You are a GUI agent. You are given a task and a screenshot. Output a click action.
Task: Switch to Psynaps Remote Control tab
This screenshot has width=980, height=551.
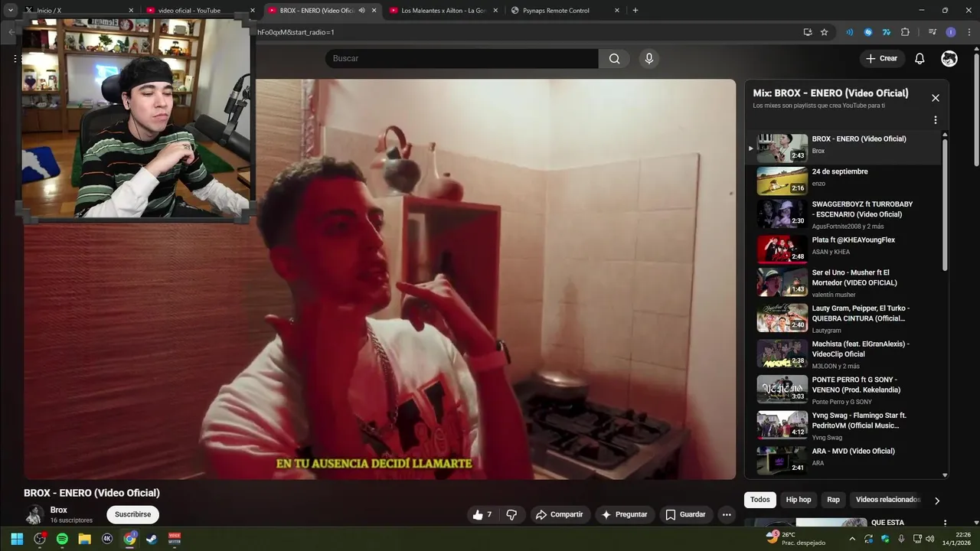[x=565, y=11]
